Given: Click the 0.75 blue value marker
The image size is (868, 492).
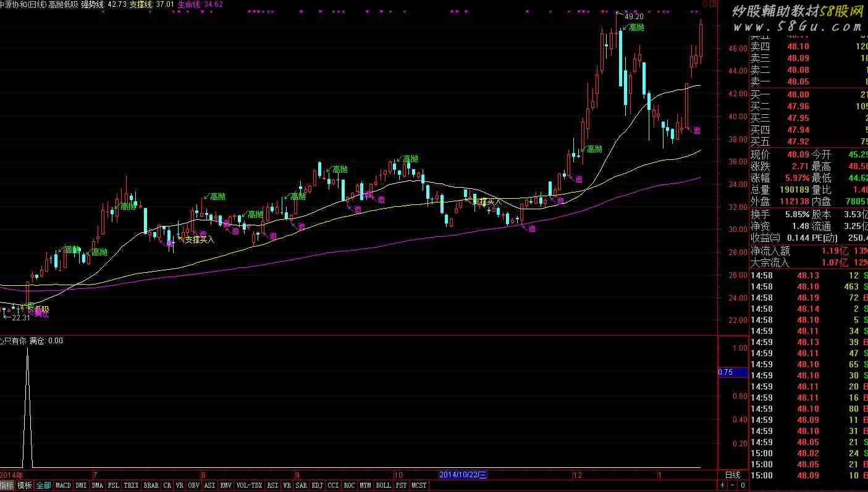Looking at the screenshot, I should coord(733,372).
